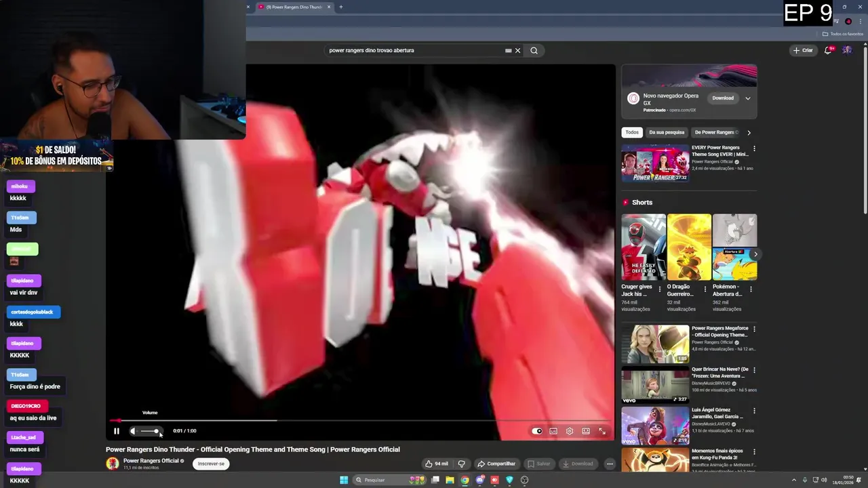Toggle the autoplay switch in player

point(537,431)
